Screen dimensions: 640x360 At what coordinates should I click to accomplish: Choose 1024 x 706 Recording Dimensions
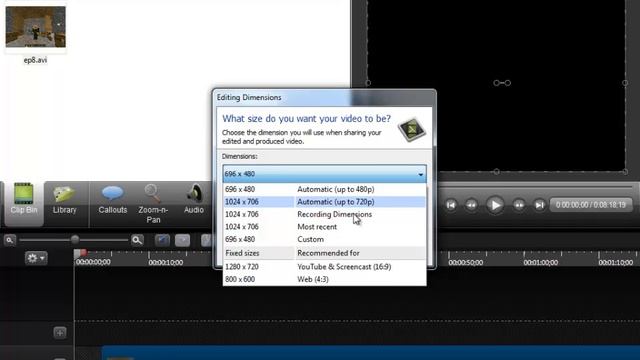coord(324,214)
